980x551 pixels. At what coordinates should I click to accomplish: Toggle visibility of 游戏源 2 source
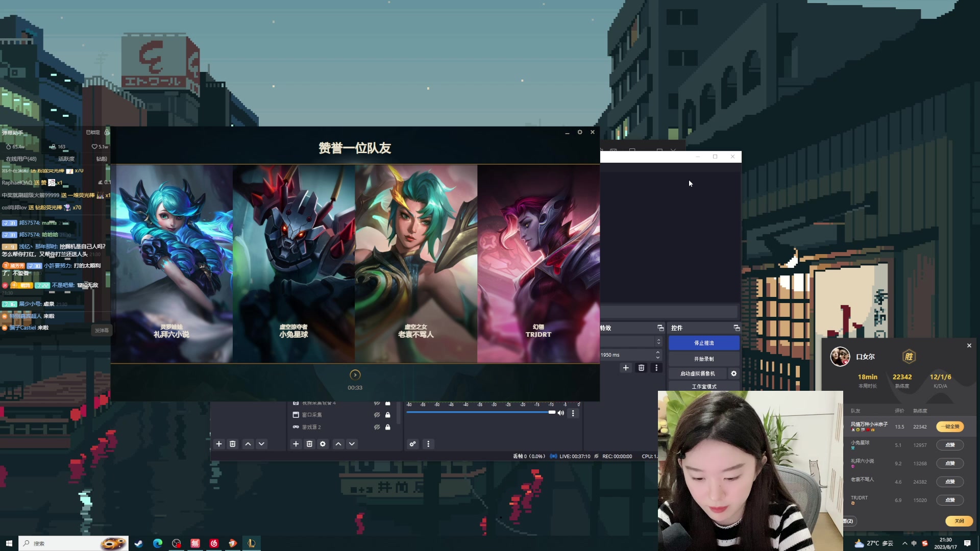click(x=377, y=427)
